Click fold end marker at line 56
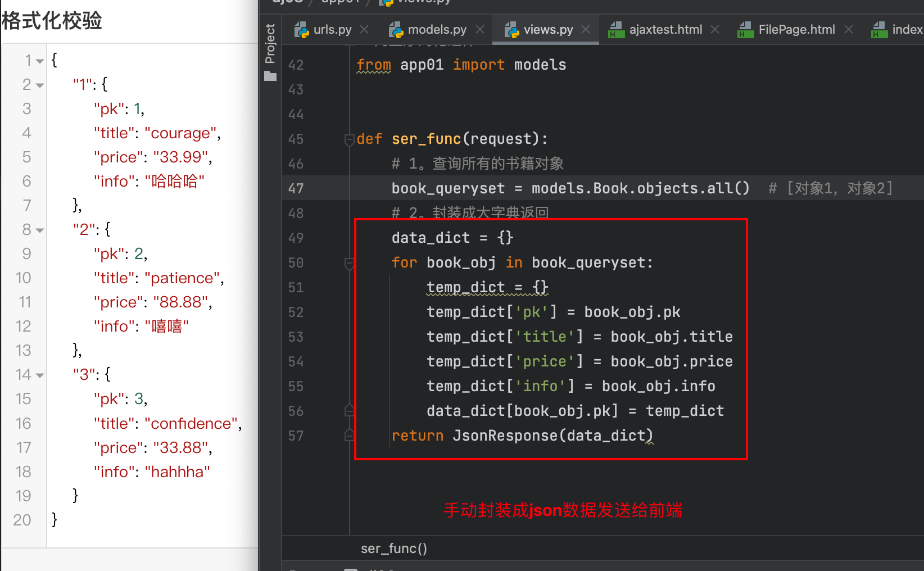 [349, 411]
